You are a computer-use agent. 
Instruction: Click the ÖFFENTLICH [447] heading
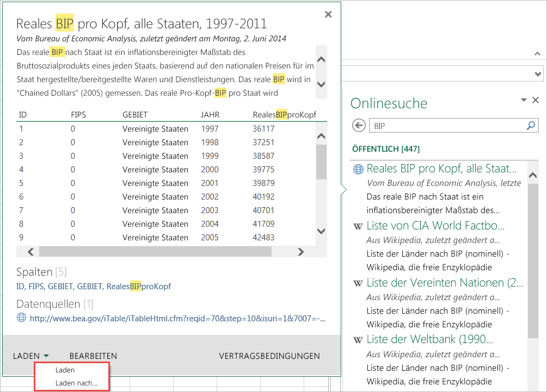coord(386,149)
